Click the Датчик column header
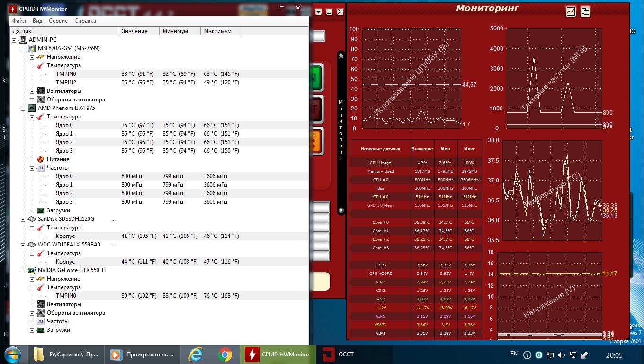 tap(64, 31)
